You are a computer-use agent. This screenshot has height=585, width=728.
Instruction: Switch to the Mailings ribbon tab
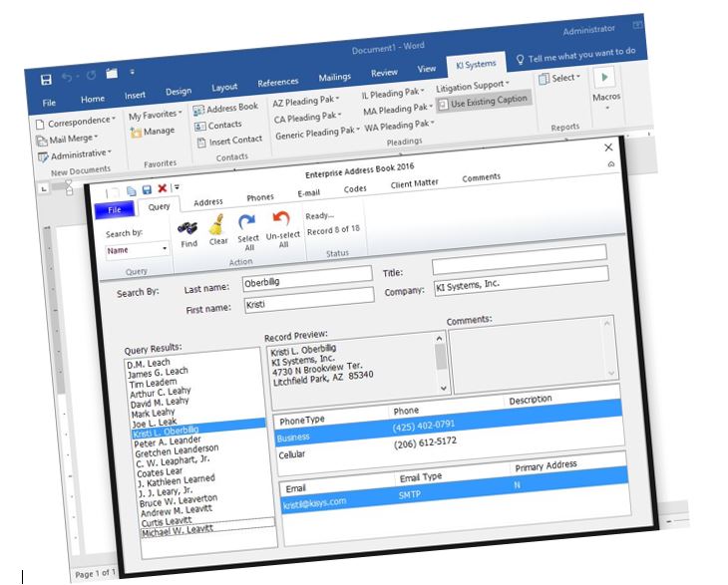click(x=334, y=78)
